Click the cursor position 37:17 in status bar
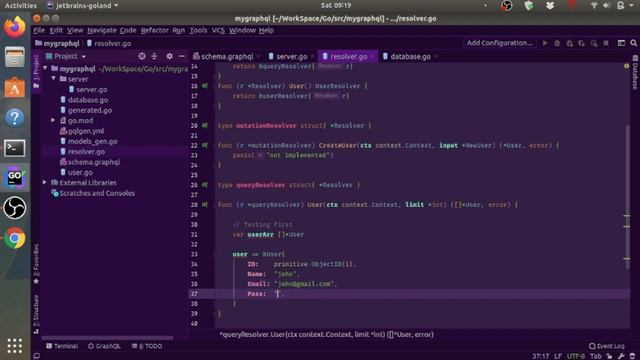 [x=540, y=356]
